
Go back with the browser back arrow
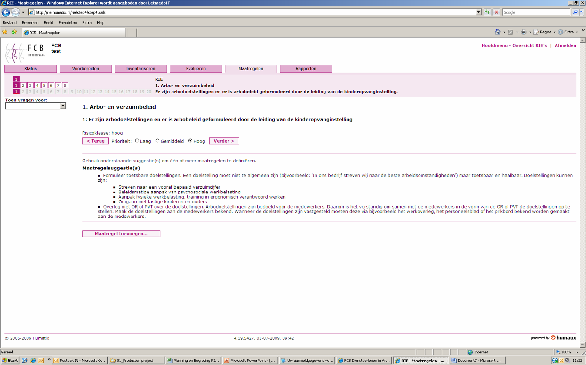[x=6, y=12]
